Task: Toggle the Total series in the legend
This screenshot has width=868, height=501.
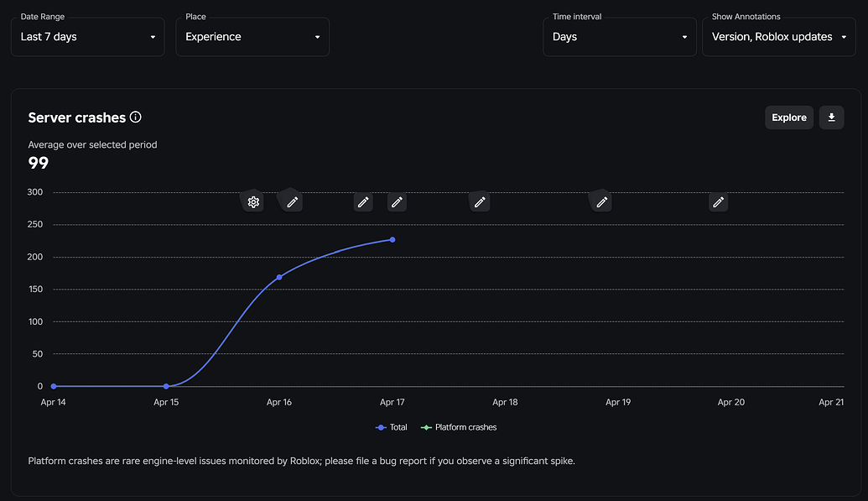Action: (392, 427)
